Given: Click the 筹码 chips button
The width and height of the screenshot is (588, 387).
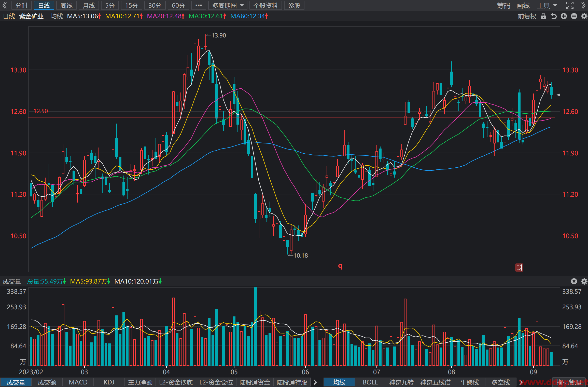Looking at the screenshot, I should pyautogui.click(x=503, y=5).
